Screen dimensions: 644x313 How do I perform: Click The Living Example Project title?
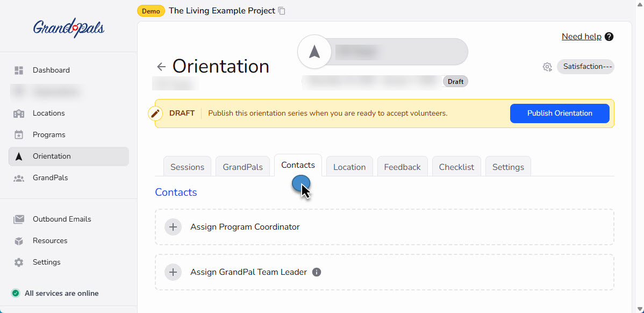pyautogui.click(x=222, y=11)
